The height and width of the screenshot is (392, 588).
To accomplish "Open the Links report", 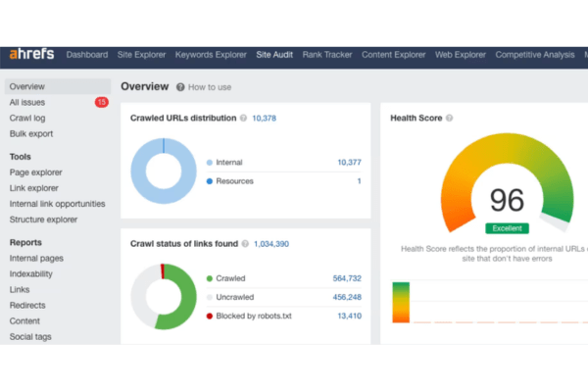I will click(20, 290).
